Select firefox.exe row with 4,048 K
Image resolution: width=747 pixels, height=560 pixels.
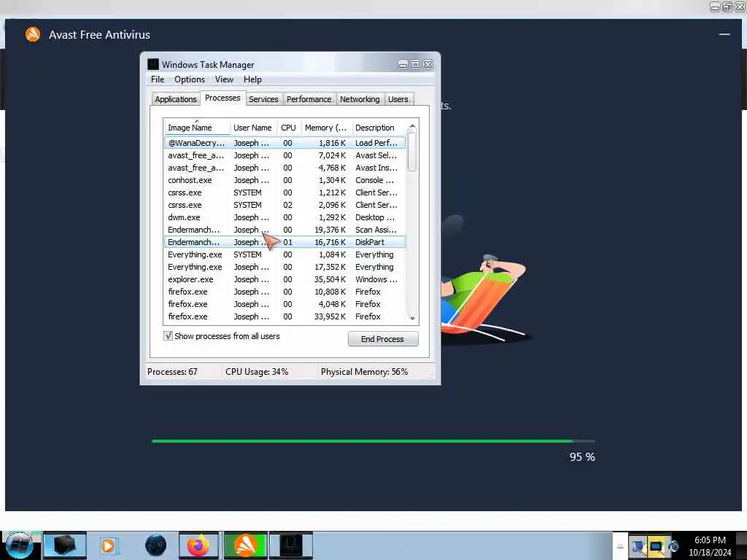(x=285, y=304)
